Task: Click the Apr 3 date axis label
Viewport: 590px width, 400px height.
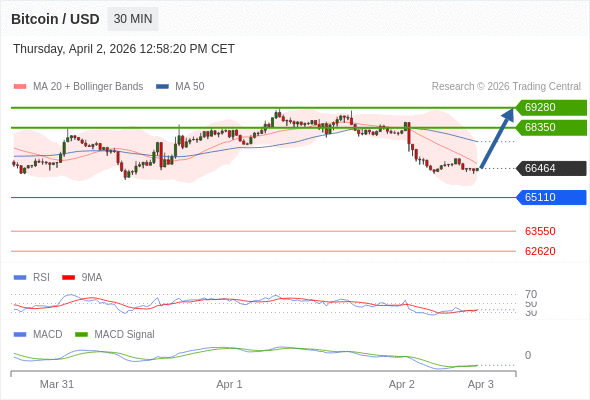Action: coord(481,384)
